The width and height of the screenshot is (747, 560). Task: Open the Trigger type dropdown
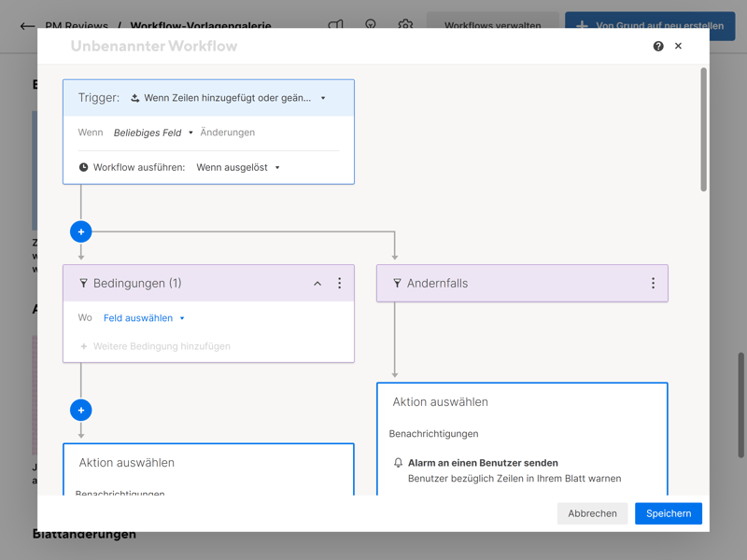coord(230,98)
